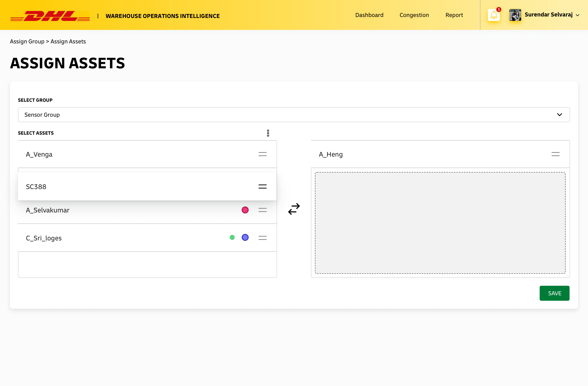Select the A_Selvakumar asset row
The width and height of the screenshot is (588, 386).
click(147, 212)
